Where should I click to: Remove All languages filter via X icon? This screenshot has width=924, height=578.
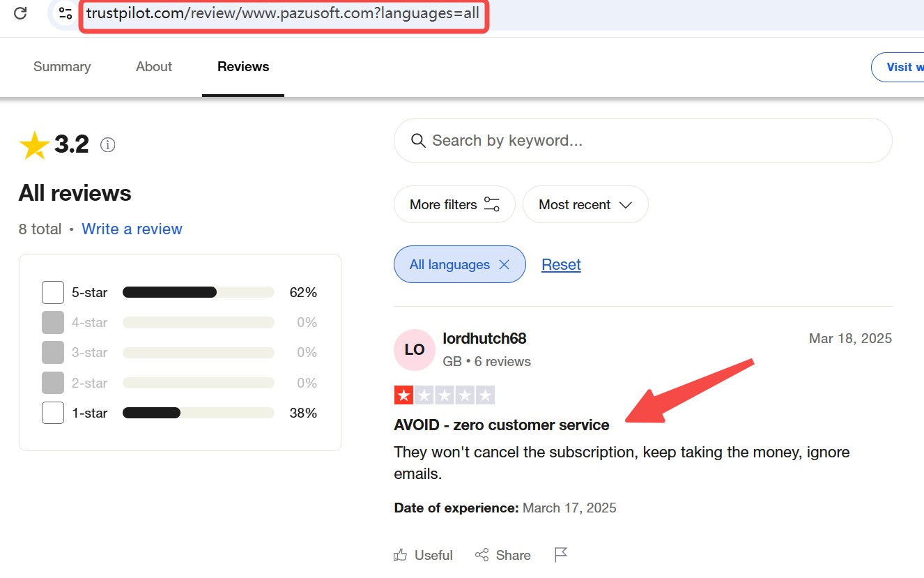point(505,265)
